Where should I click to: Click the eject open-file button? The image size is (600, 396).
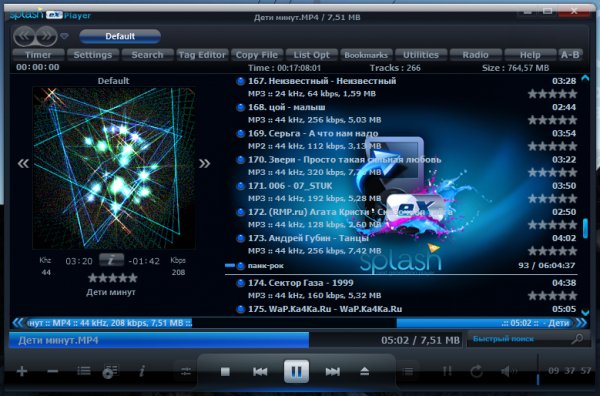(365, 371)
